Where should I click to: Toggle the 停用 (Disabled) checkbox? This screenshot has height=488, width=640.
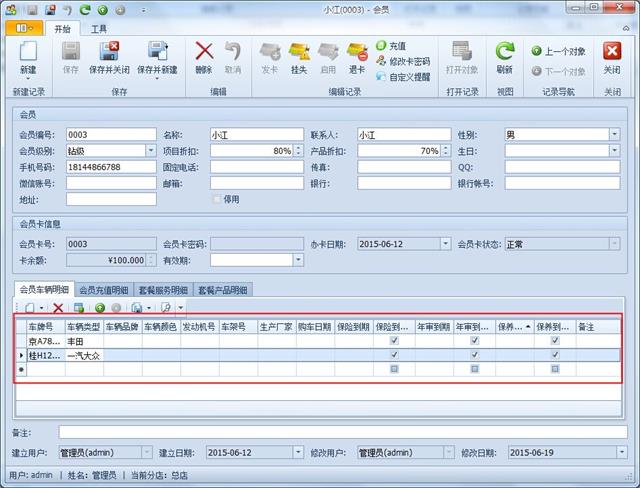tap(217, 199)
